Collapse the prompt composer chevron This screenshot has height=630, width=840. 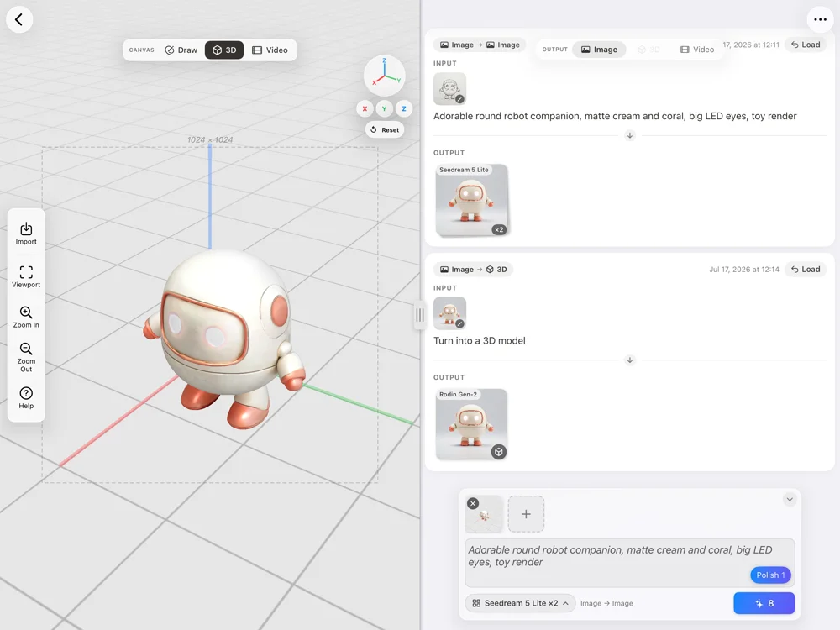[x=790, y=499]
